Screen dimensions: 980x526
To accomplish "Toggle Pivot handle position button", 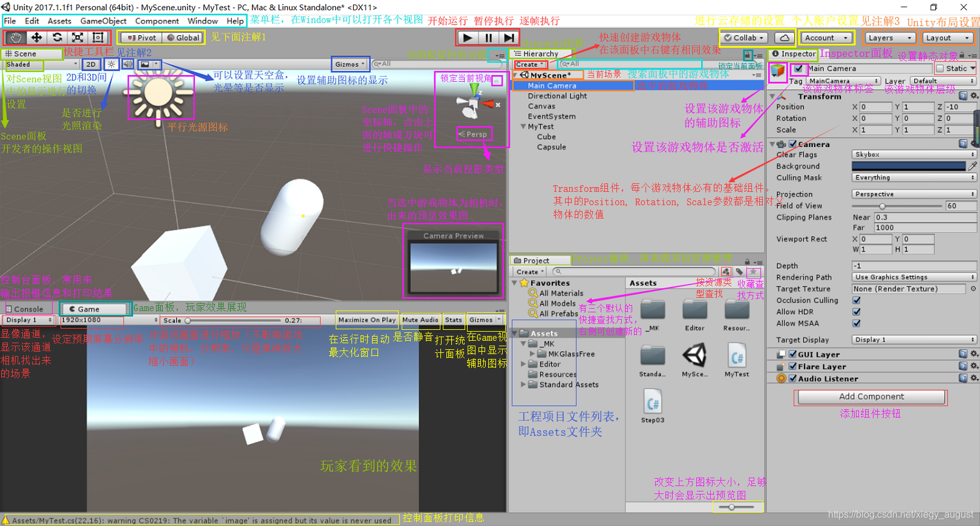I will point(141,38).
